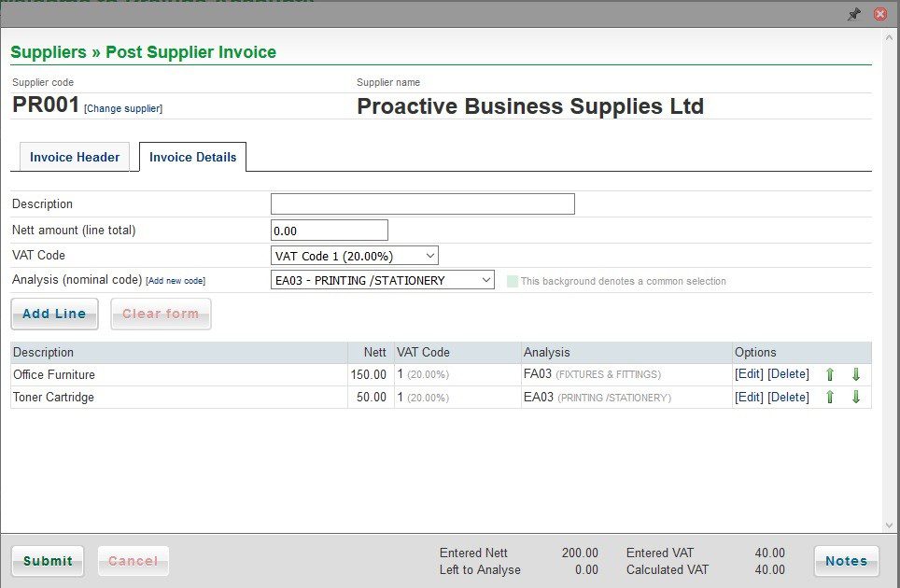
Task: Move Office Furniture line up
Action: point(829,374)
